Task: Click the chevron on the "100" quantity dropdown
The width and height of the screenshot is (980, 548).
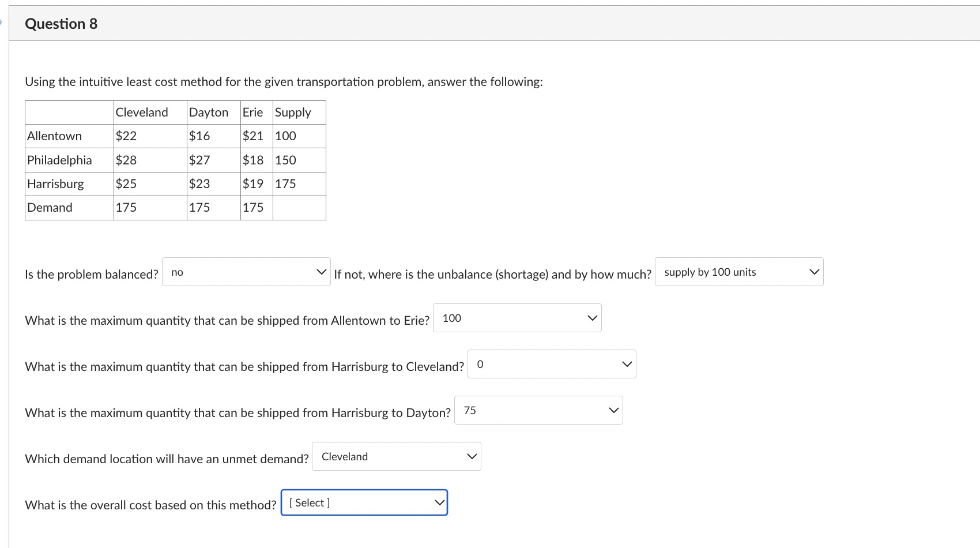Action: (x=592, y=317)
